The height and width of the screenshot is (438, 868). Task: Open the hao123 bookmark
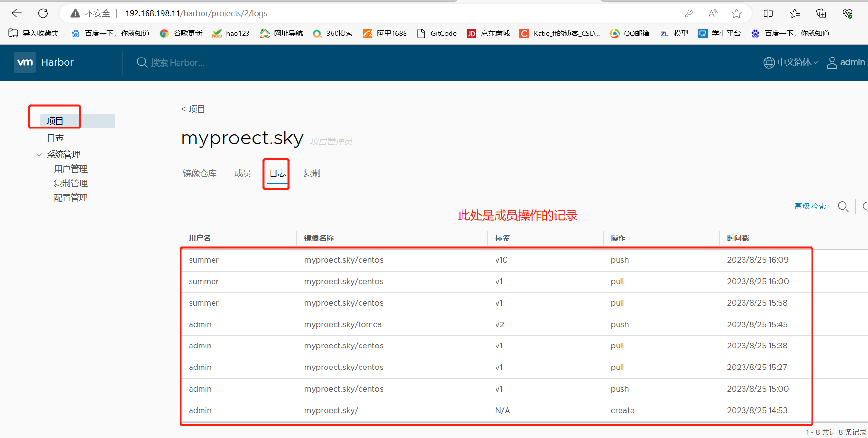pos(231,33)
